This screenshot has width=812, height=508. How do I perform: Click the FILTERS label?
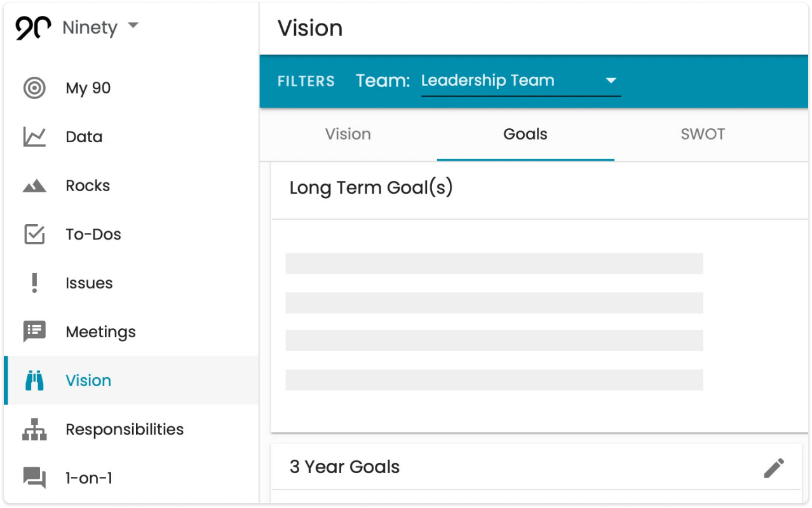click(306, 81)
